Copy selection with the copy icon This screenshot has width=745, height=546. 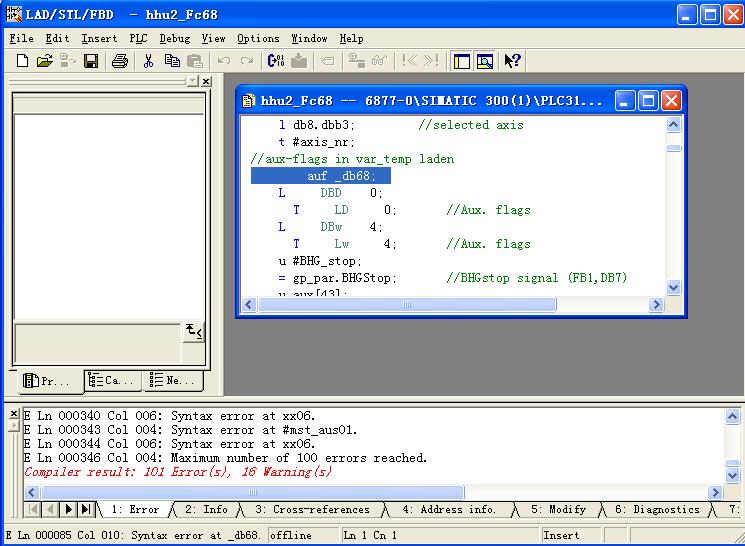click(x=172, y=61)
